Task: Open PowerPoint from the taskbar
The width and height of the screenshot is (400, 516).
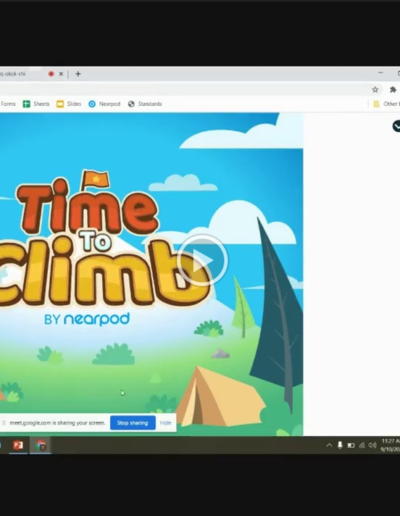Action: (x=18, y=445)
